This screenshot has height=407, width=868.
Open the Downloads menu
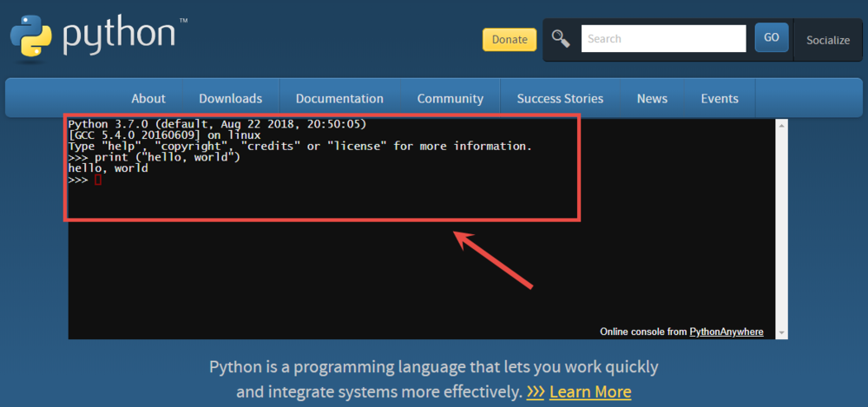point(230,98)
